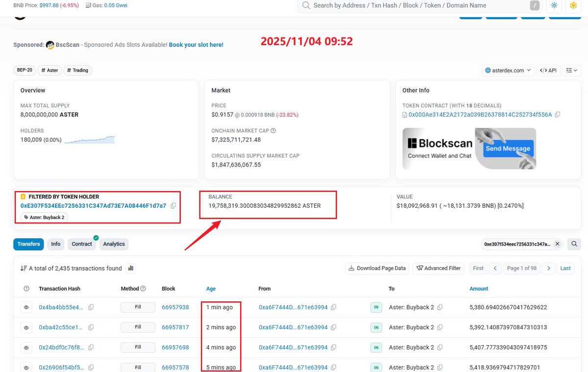The image size is (588, 372).
Task: Open the Contract tab
Action: pos(82,244)
